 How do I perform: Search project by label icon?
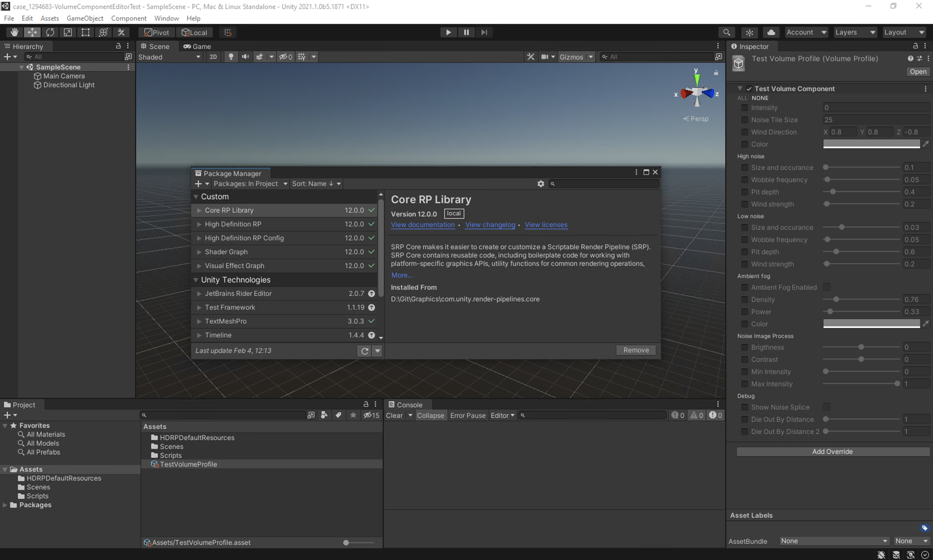tap(338, 415)
